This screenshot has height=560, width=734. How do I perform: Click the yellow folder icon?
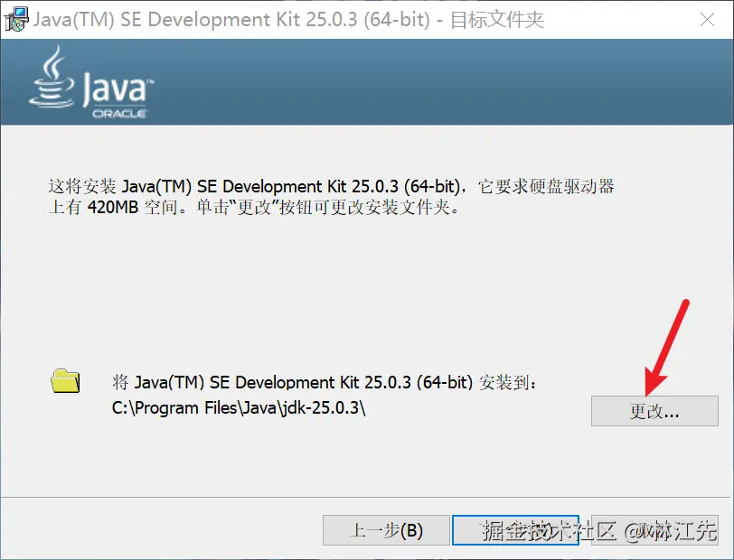(65, 381)
